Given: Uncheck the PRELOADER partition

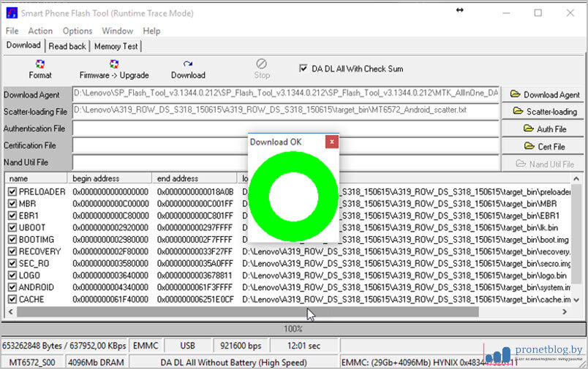Looking at the screenshot, I should [x=12, y=191].
